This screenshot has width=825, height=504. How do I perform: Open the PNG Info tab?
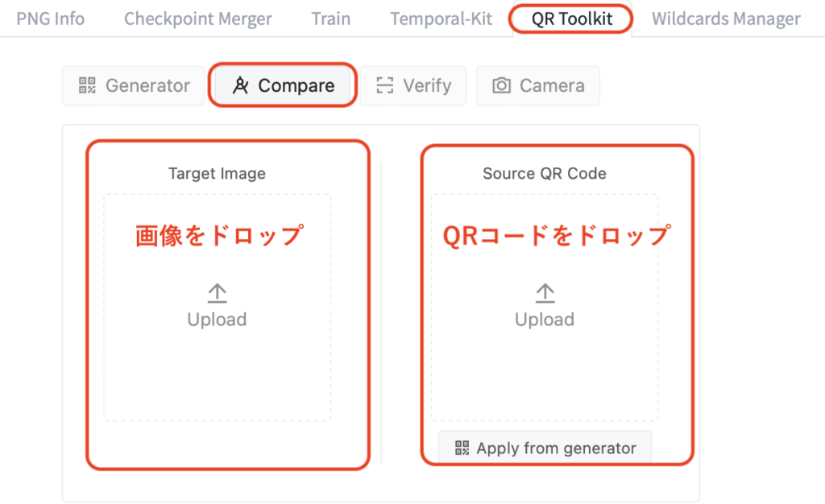pyautogui.click(x=50, y=19)
